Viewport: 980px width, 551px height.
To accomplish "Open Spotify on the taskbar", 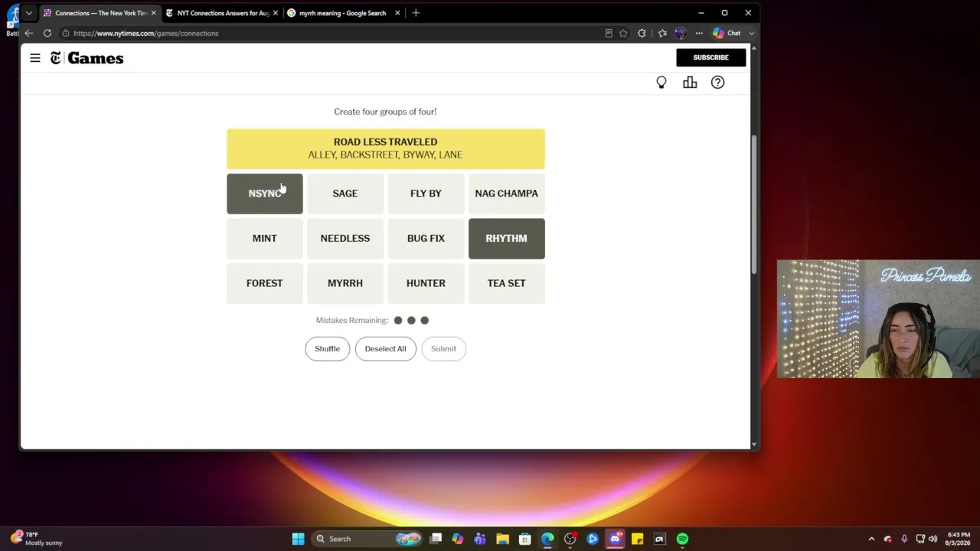I will coord(682,539).
